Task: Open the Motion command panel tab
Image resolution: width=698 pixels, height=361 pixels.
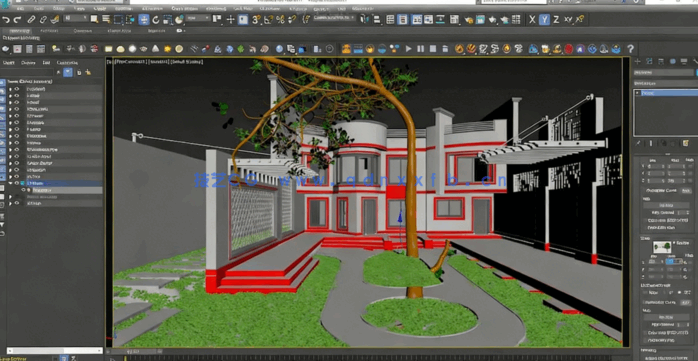Action: [x=673, y=61]
